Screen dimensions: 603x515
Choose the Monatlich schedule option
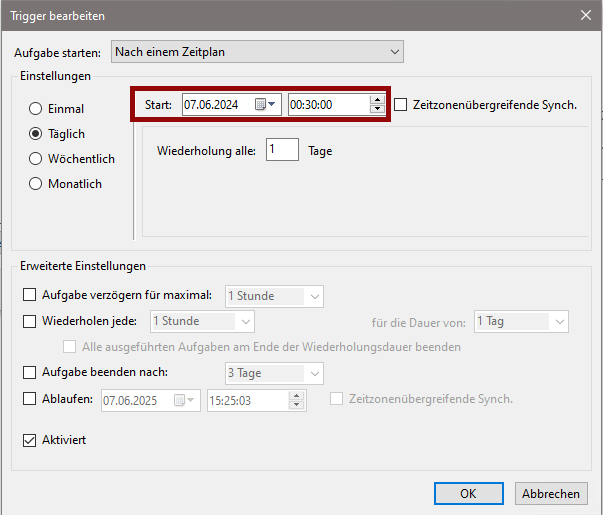click(x=35, y=184)
